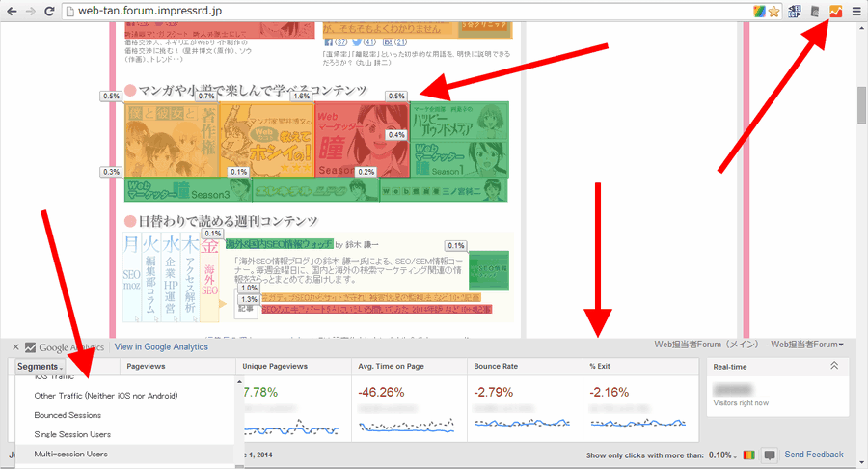
Task: Select the Avg. Time on Page tab
Action: click(410, 366)
